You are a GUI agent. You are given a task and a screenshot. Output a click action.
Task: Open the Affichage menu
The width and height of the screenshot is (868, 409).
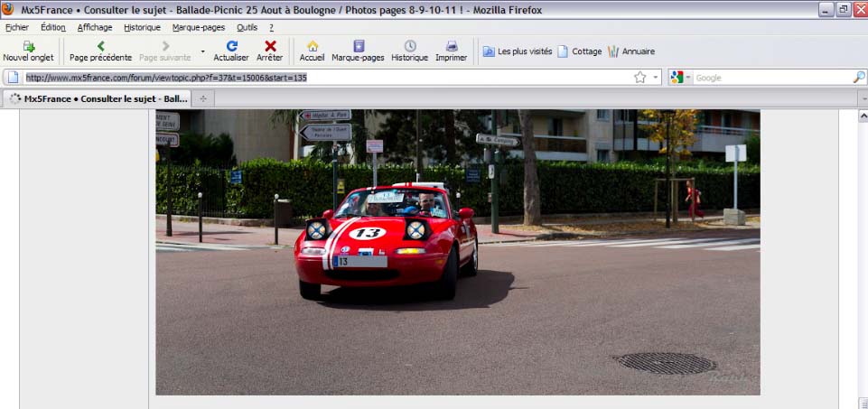pos(95,27)
